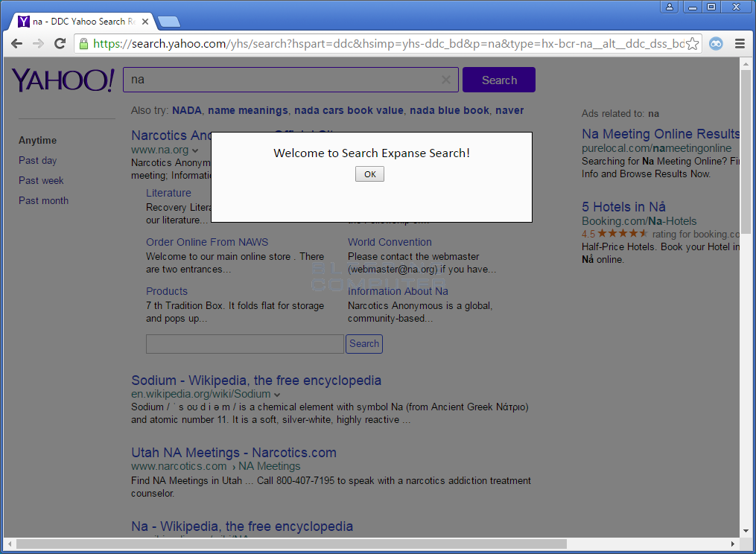Click the horizontal scrollbar right arrow

click(x=732, y=544)
